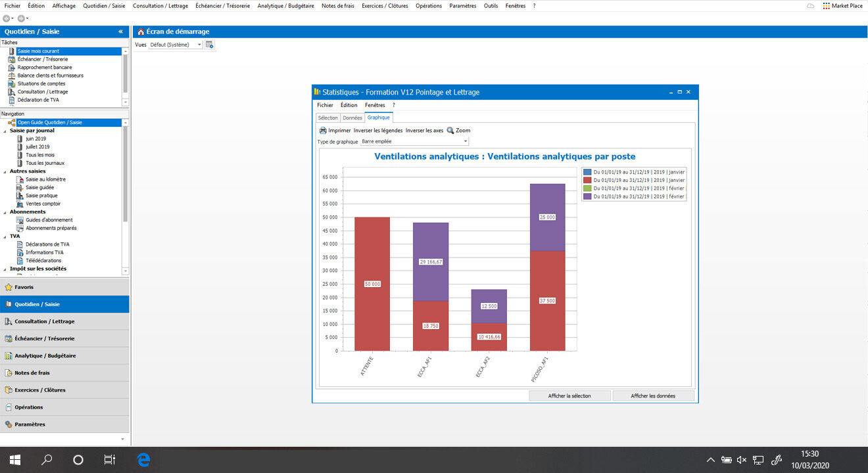Click the Afficher la sélection button

point(569,395)
